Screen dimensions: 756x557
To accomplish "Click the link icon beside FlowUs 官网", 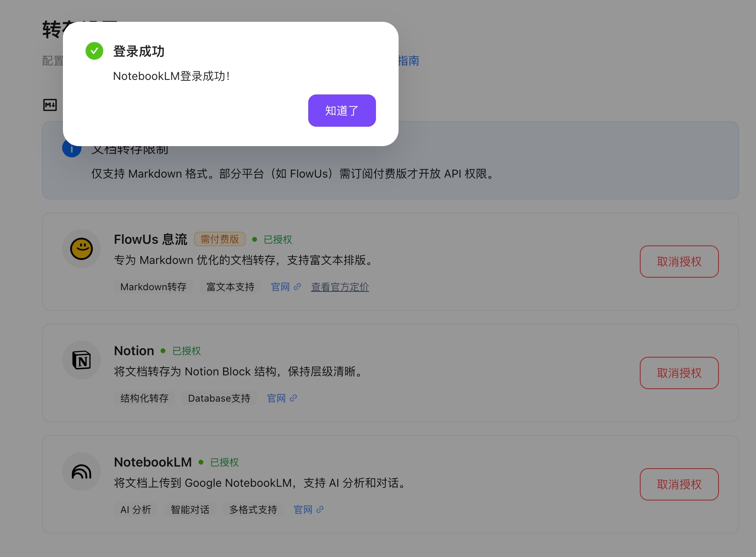I will (x=298, y=287).
